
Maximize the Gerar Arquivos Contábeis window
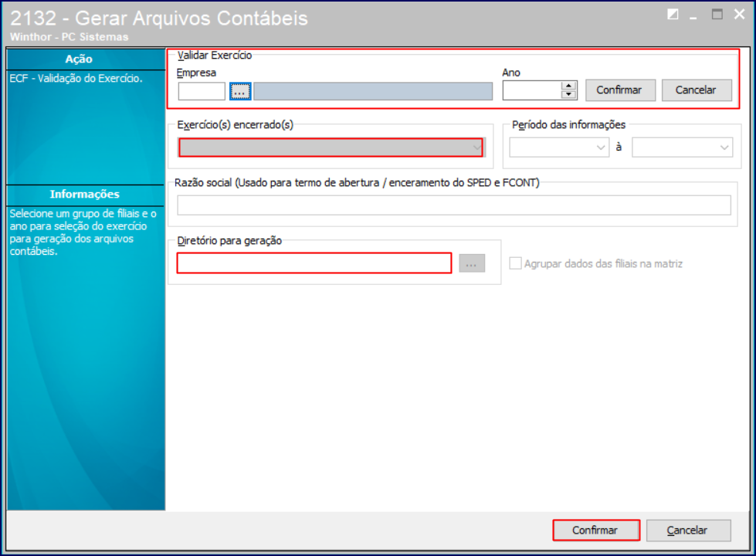(717, 15)
